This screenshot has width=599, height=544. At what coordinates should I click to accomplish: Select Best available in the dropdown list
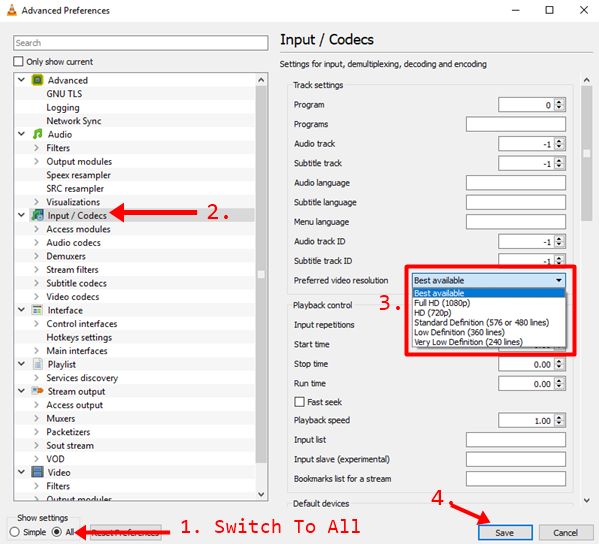tap(489, 293)
